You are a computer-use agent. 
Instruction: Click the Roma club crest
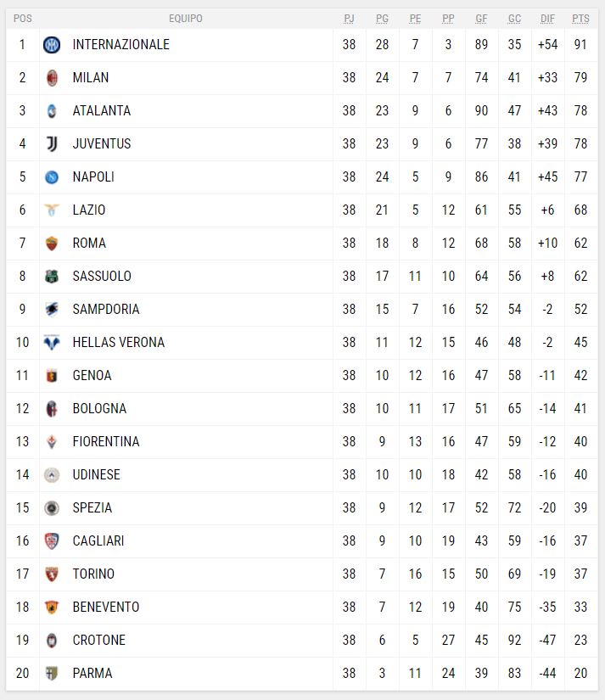point(52,244)
